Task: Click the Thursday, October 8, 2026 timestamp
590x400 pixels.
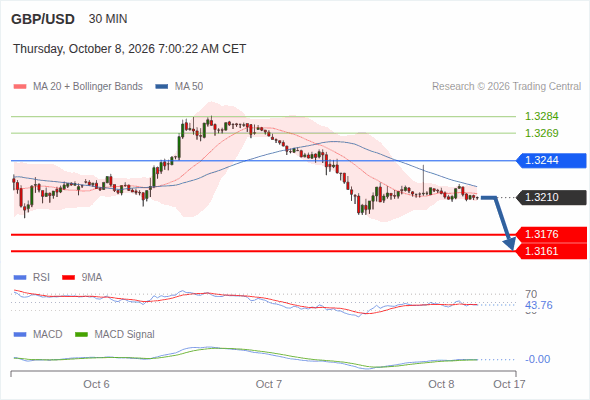Action: (129, 49)
